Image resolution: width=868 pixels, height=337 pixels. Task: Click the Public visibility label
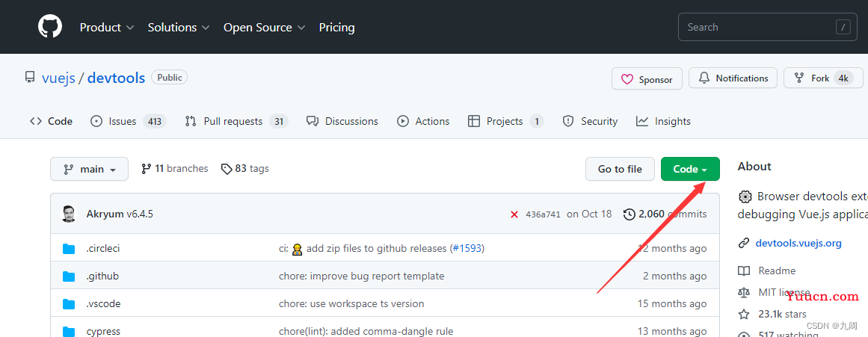(170, 78)
